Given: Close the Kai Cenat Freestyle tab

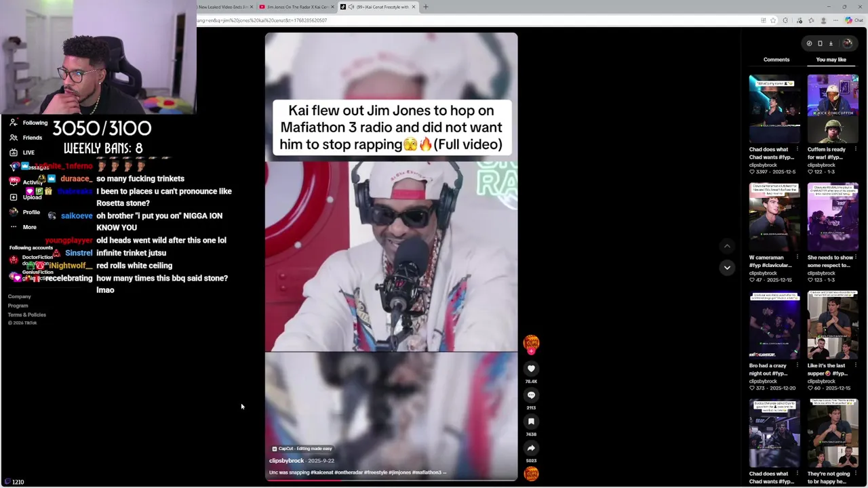Looking at the screenshot, I should [x=414, y=7].
